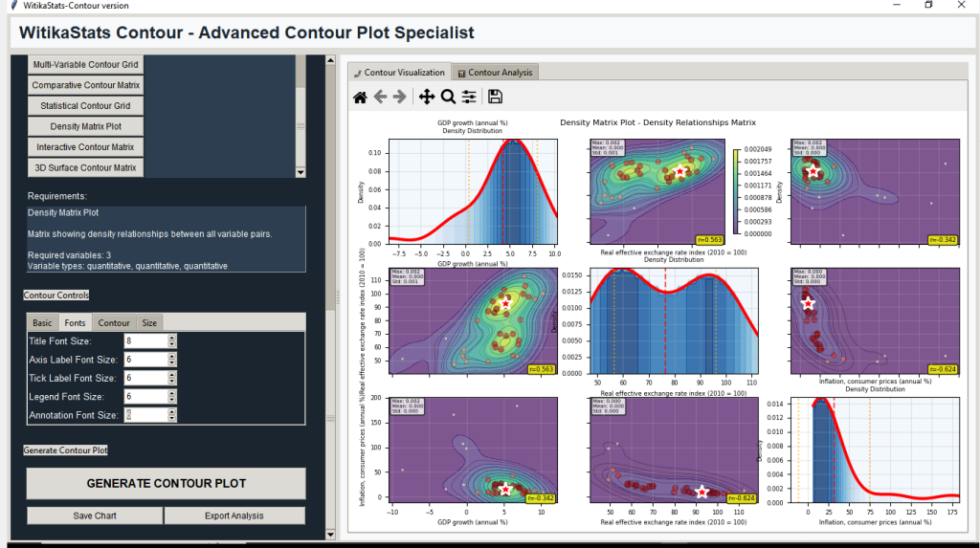Choose the Multi-Variable Contour Grid plot type
Viewport: 980px width, 548px height.
coord(85,64)
